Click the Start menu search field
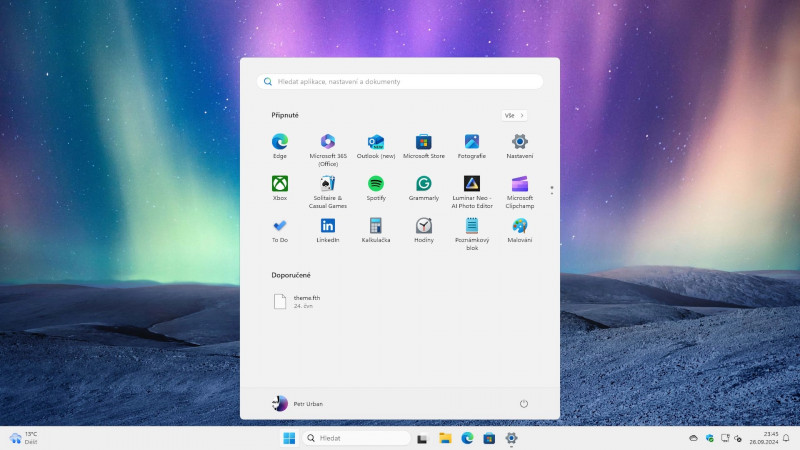Image resolution: width=800 pixels, height=450 pixels. click(x=400, y=82)
